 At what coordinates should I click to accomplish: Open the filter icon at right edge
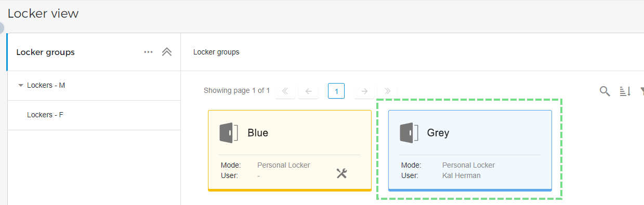pyautogui.click(x=642, y=91)
